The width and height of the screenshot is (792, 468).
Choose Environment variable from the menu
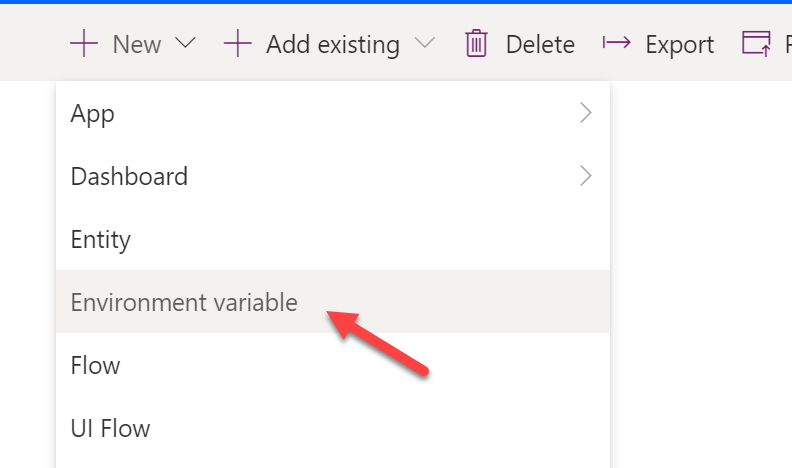tap(333, 301)
